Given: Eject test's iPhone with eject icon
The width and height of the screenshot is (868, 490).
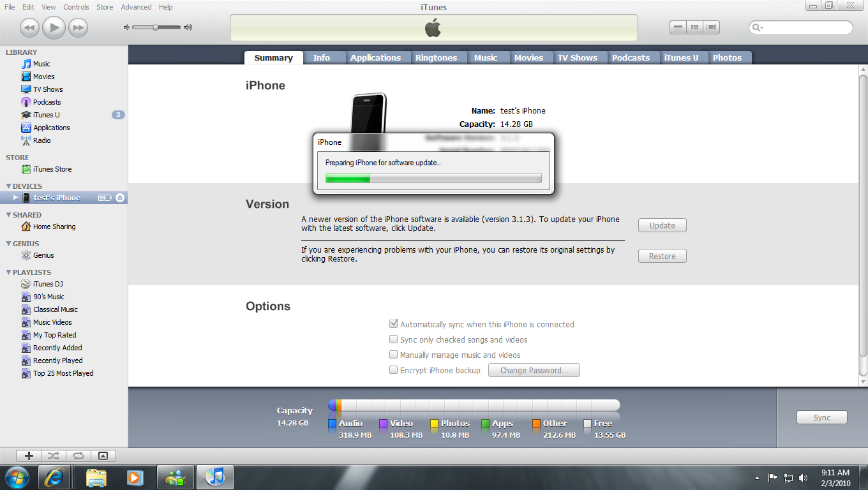Looking at the screenshot, I should tap(120, 198).
